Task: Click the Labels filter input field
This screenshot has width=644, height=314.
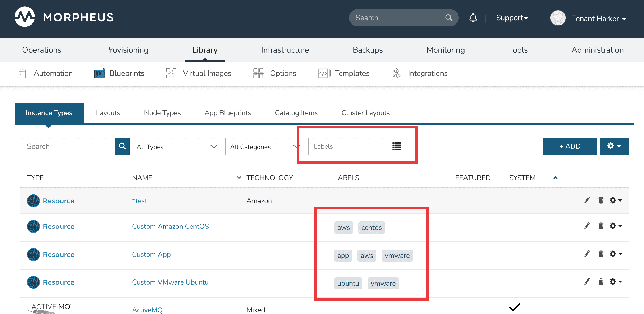Action: 352,146
